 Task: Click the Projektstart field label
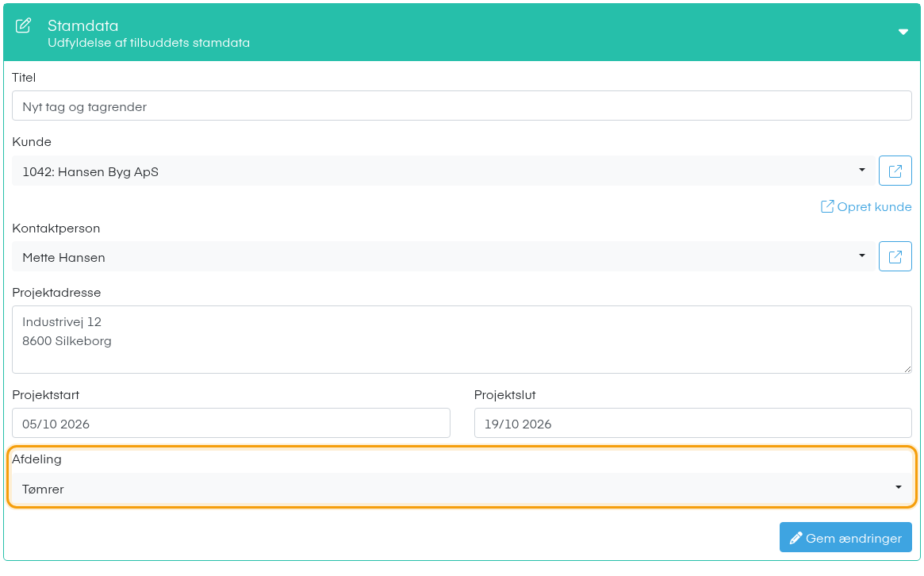(46, 395)
